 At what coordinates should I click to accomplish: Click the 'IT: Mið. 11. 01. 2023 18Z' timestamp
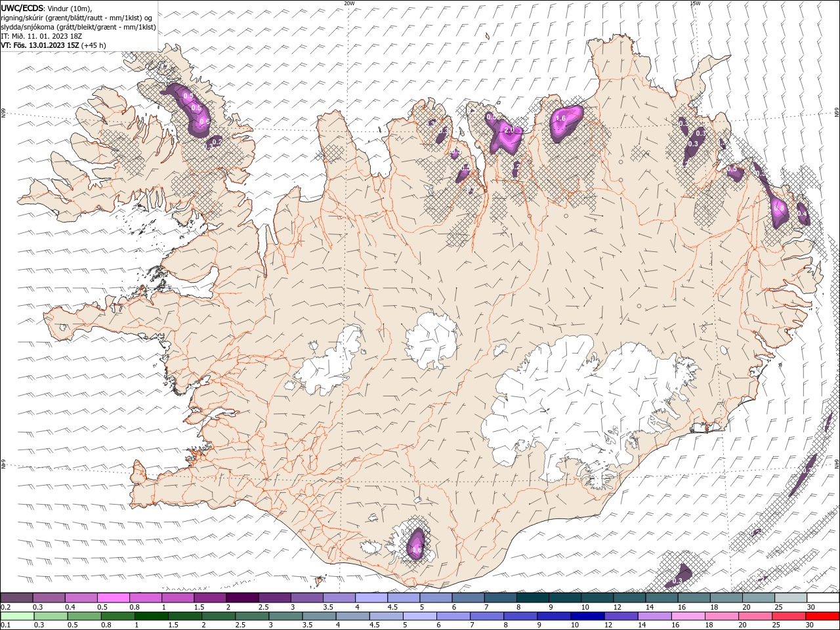click(42, 36)
